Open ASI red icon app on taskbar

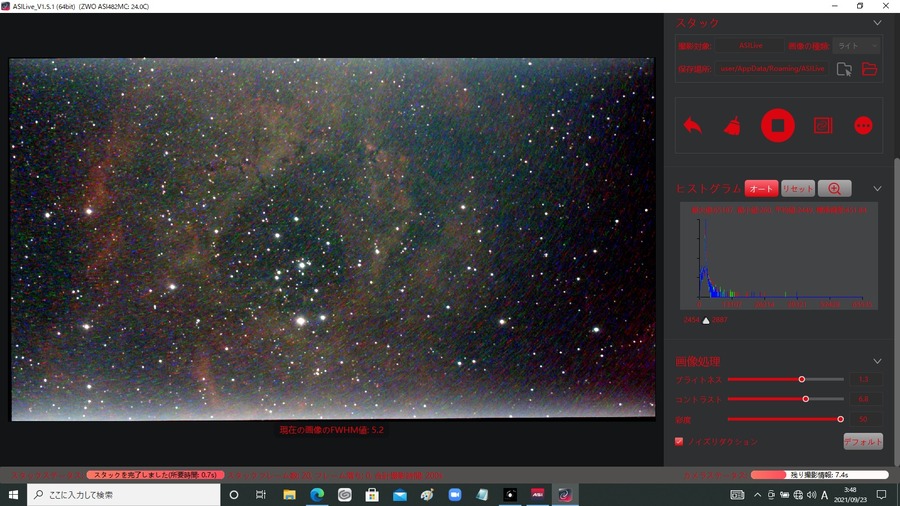click(537, 495)
